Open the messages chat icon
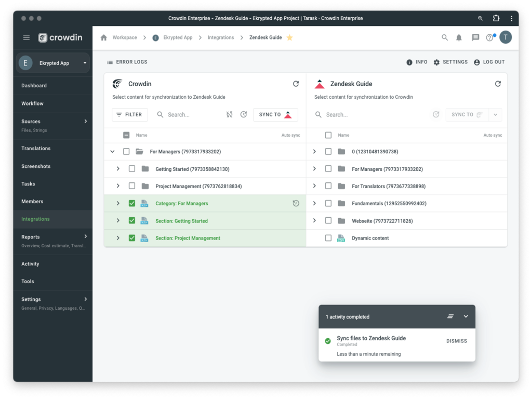 click(475, 38)
